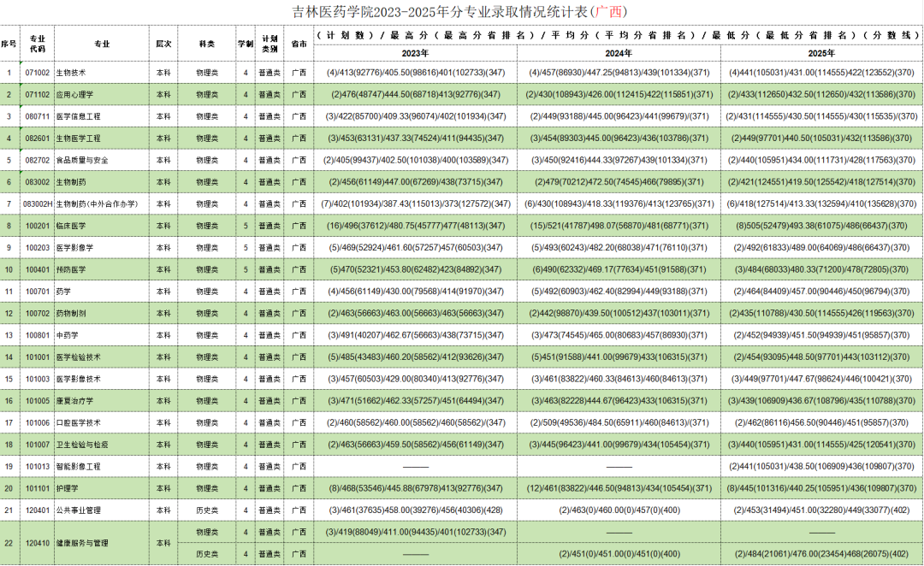
Task: Click the 2023 data cell for 生物技术
Action: pyautogui.click(x=416, y=73)
